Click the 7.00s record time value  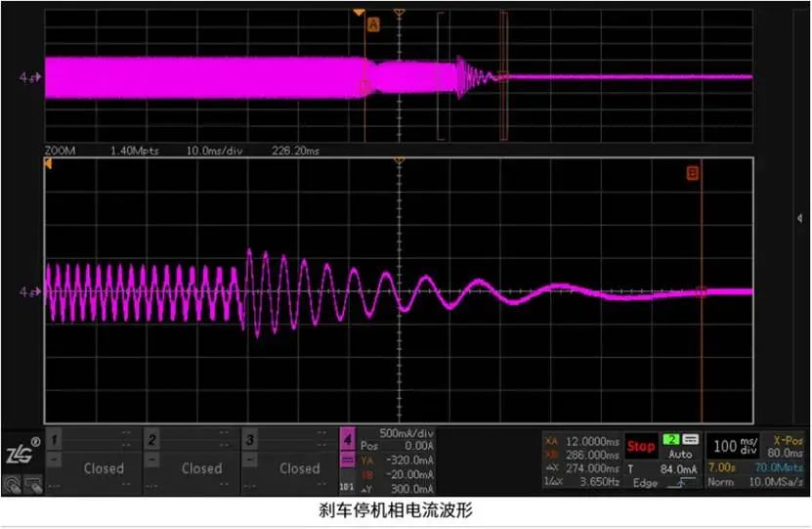point(722,467)
